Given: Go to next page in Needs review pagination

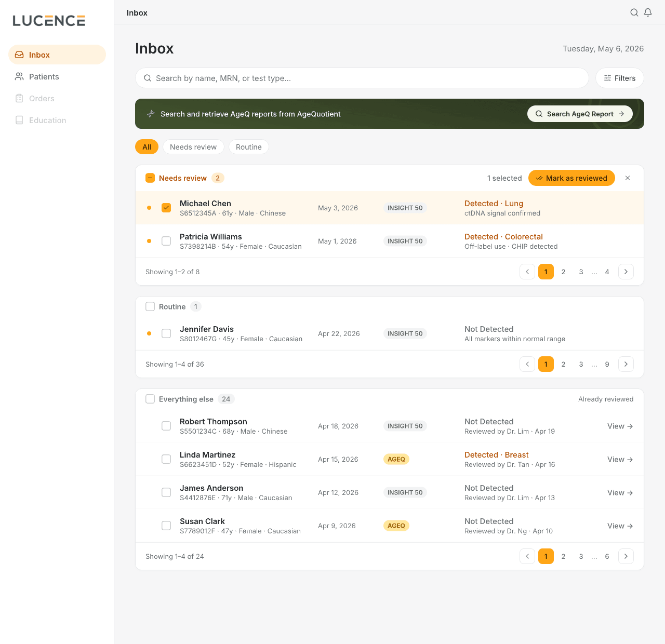Looking at the screenshot, I should pyautogui.click(x=626, y=272).
